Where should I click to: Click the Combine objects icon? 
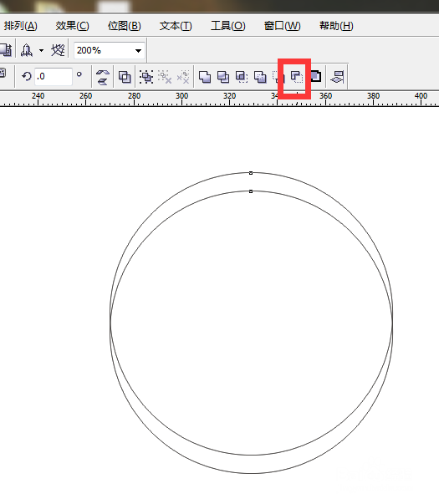click(125, 77)
